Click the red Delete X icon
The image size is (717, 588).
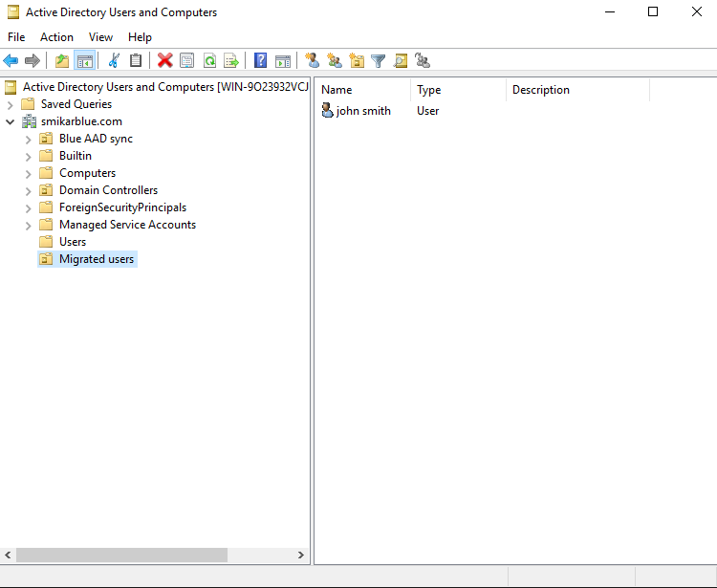[x=165, y=60]
